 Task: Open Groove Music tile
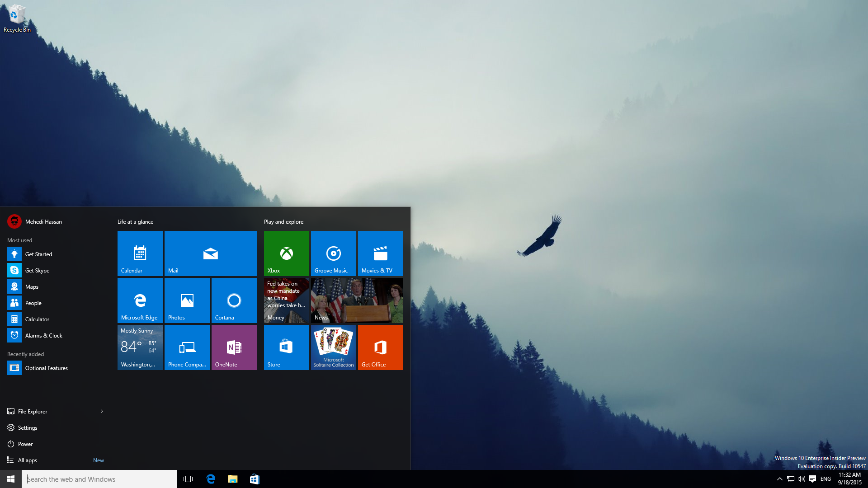pos(333,253)
